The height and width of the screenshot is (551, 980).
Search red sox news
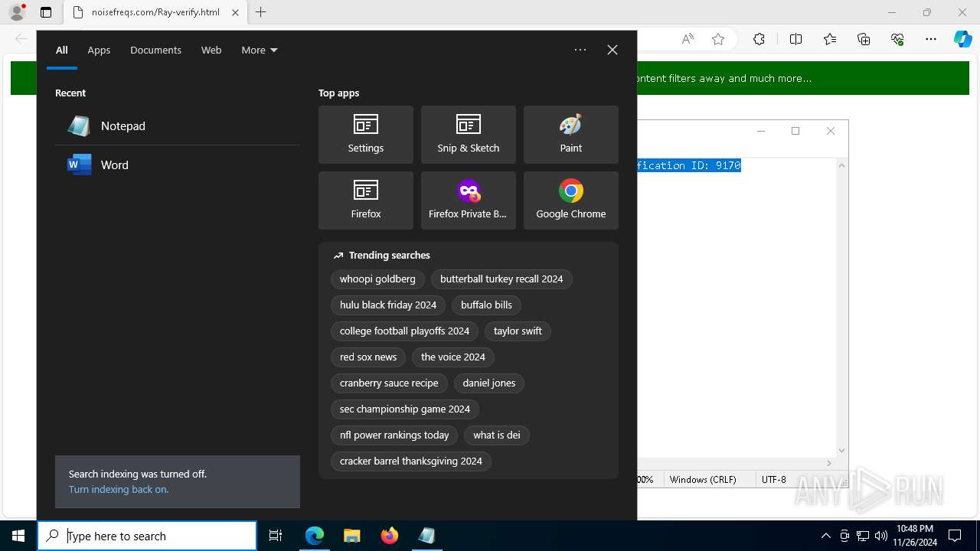pos(368,357)
